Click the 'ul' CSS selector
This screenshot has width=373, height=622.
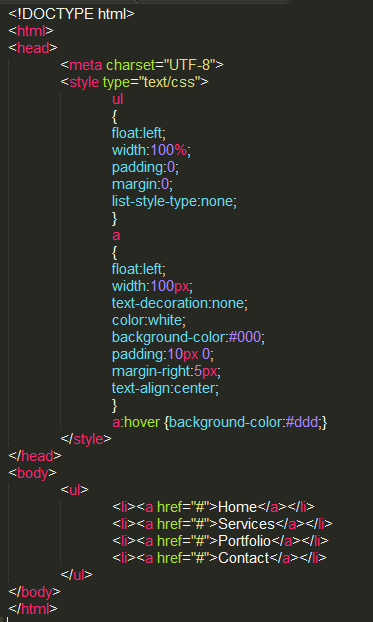[x=118, y=99]
